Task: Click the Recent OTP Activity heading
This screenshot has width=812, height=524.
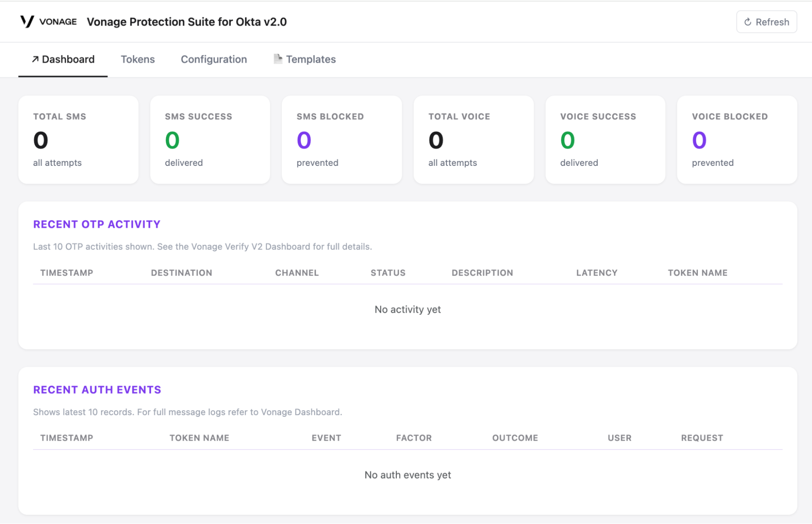Action: click(x=97, y=224)
